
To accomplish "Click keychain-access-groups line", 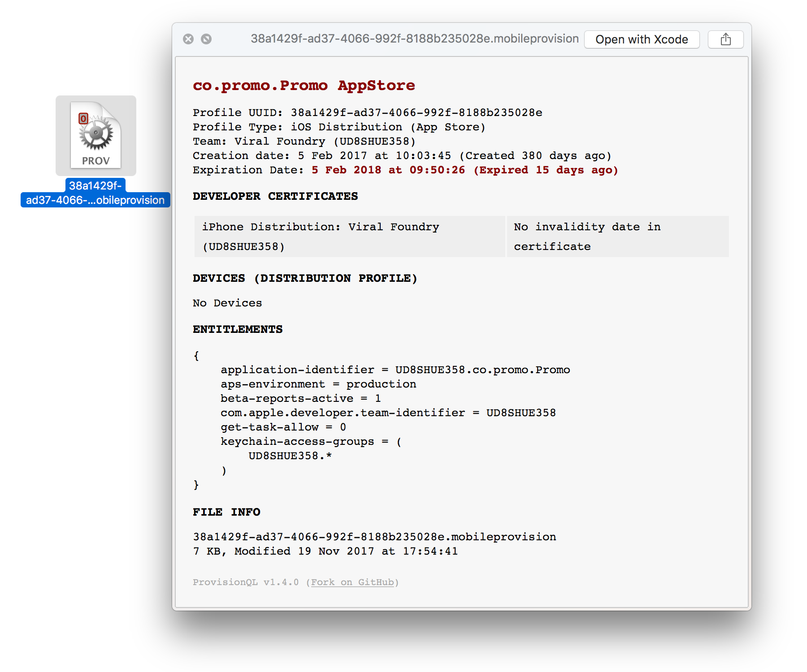I will 311,441.
